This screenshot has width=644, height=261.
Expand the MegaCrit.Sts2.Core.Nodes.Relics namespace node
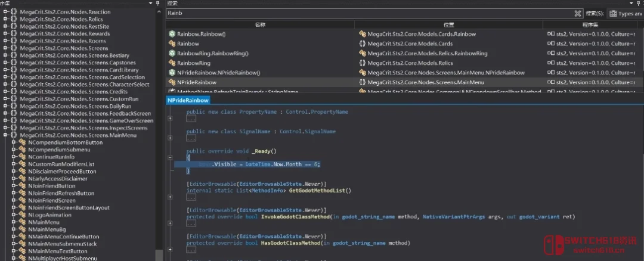pyautogui.click(x=5, y=19)
